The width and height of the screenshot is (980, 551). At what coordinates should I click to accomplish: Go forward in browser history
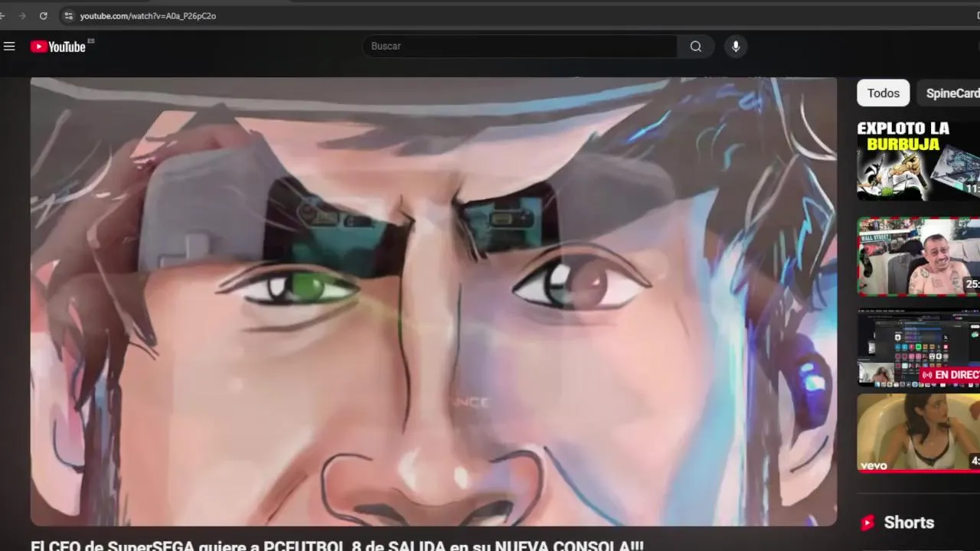coord(21,15)
